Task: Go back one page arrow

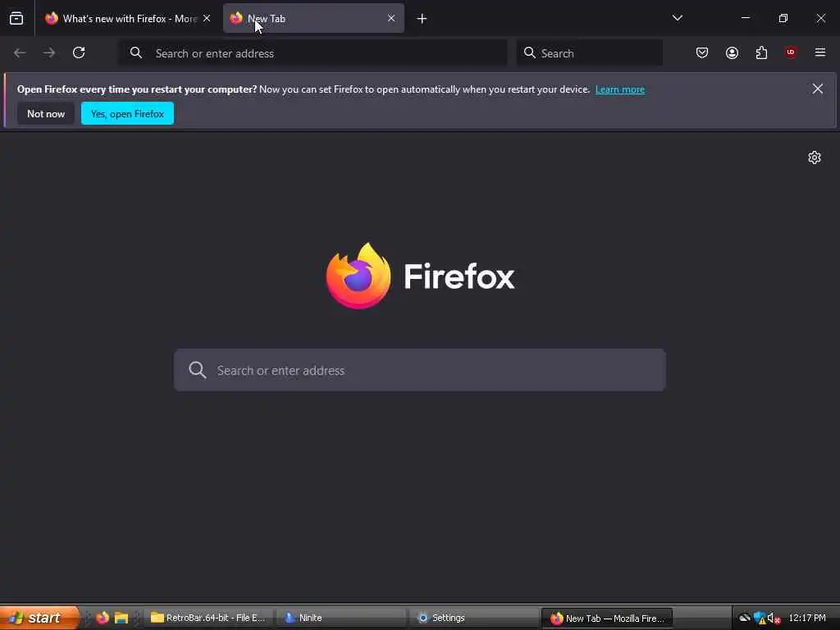Action: point(20,52)
